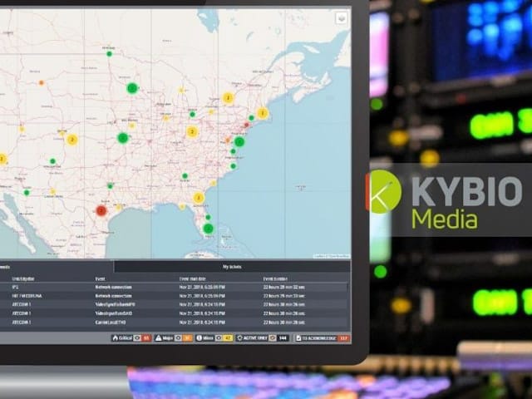Click the small red marker near Philadelphia
The width and height of the screenshot is (532, 399).
pyautogui.click(x=247, y=125)
